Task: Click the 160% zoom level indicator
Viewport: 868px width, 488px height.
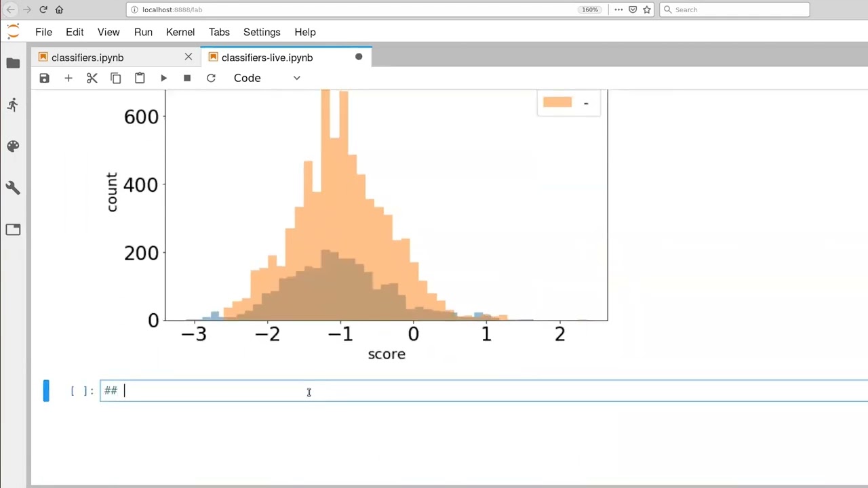Action: 590,9
